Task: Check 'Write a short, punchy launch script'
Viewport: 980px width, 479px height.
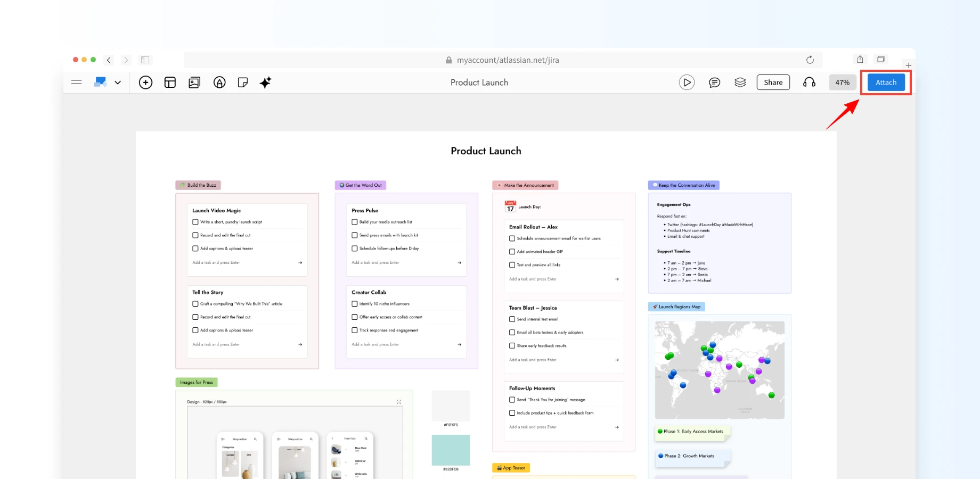Action: click(x=195, y=222)
